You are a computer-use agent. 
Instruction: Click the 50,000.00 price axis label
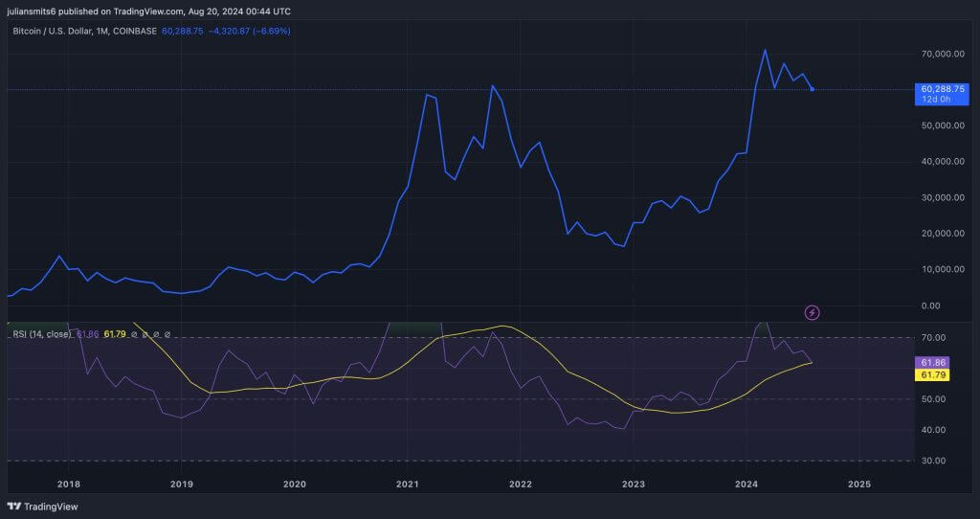click(x=943, y=125)
